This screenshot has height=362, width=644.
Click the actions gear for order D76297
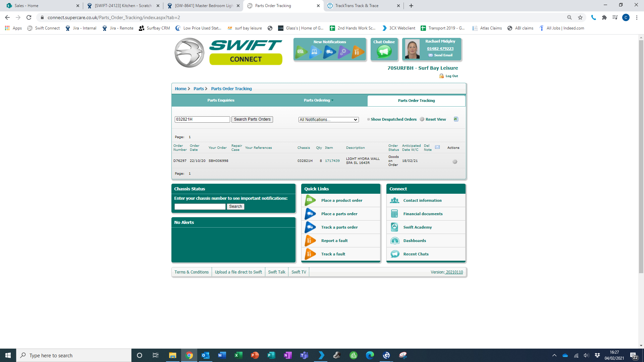455,162
